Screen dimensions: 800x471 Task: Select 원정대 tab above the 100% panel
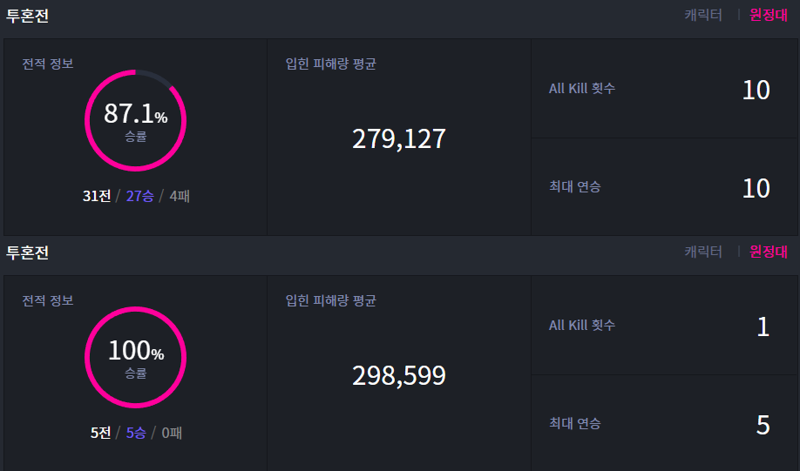click(x=768, y=252)
